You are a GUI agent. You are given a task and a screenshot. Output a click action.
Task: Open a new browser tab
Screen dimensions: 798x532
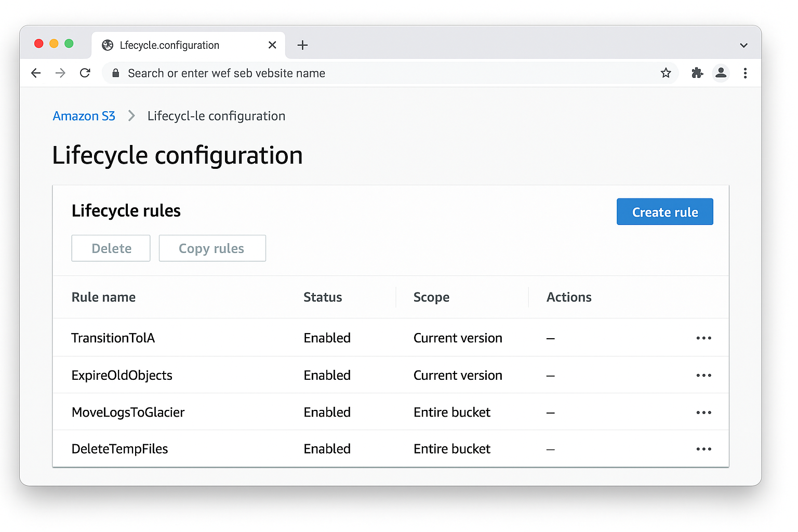(x=302, y=45)
